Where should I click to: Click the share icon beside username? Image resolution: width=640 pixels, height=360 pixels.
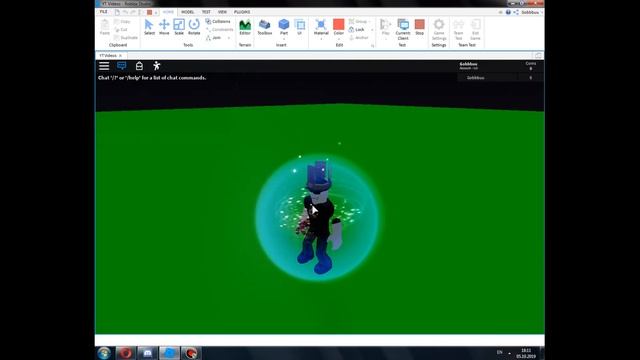pyautogui.click(x=516, y=12)
